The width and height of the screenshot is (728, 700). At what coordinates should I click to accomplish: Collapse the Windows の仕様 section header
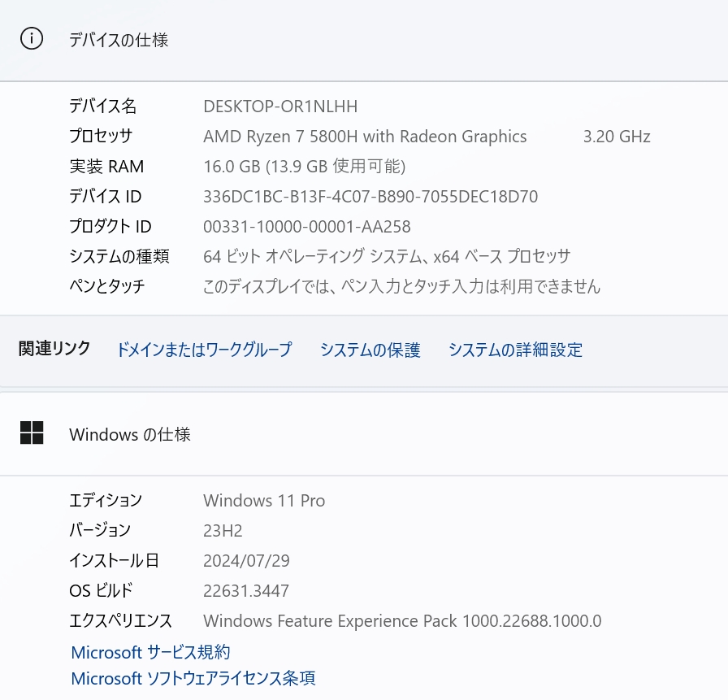[128, 434]
